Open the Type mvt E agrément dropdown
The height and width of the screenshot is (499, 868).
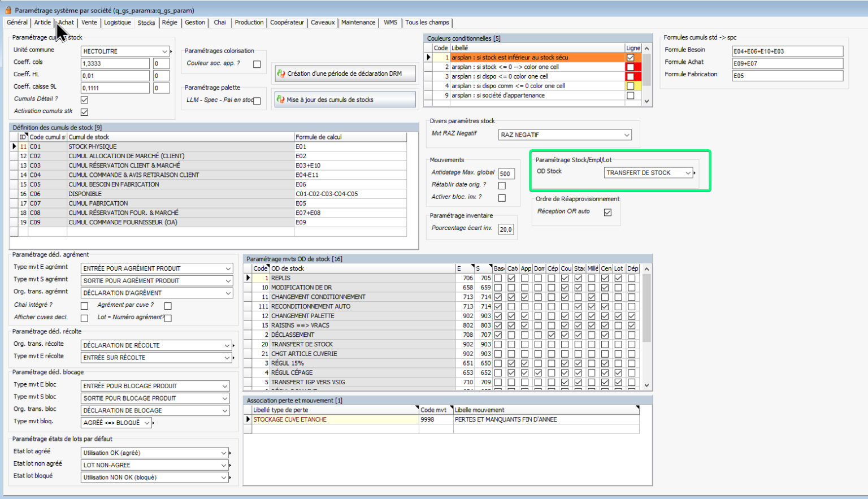pos(228,268)
